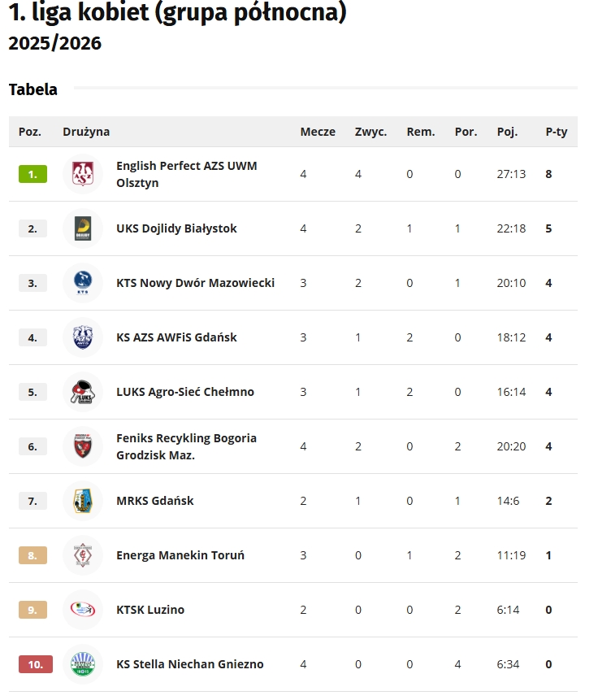This screenshot has height=700, width=598.
Task: Select the Energa Manekin Toruń logo
Action: tap(83, 555)
